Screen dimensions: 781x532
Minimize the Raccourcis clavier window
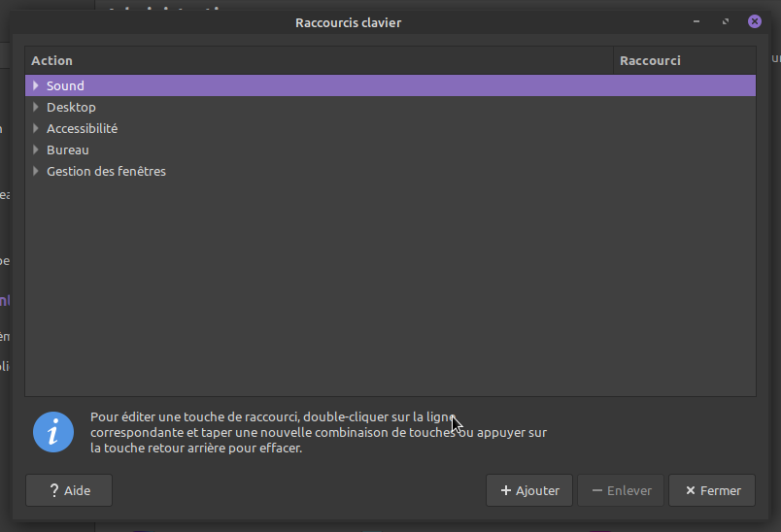tap(696, 21)
